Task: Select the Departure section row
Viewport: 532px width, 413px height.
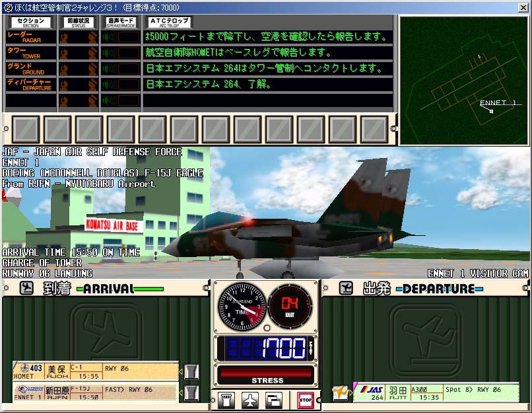Action: (x=28, y=85)
